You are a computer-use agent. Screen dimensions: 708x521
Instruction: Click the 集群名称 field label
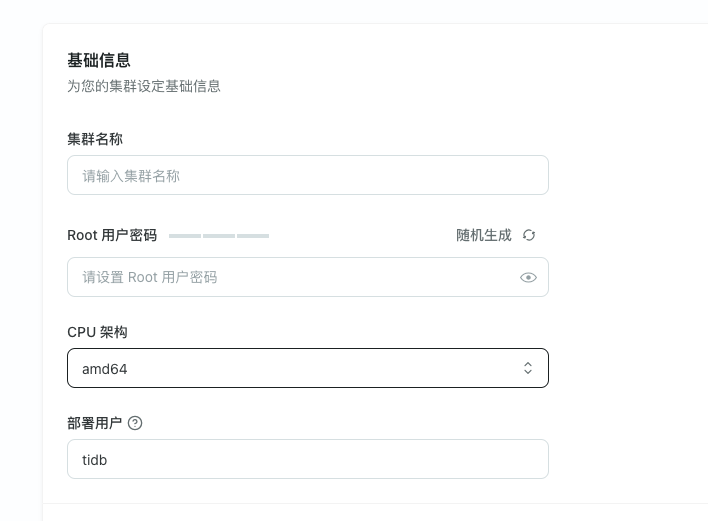pyautogui.click(x=95, y=139)
